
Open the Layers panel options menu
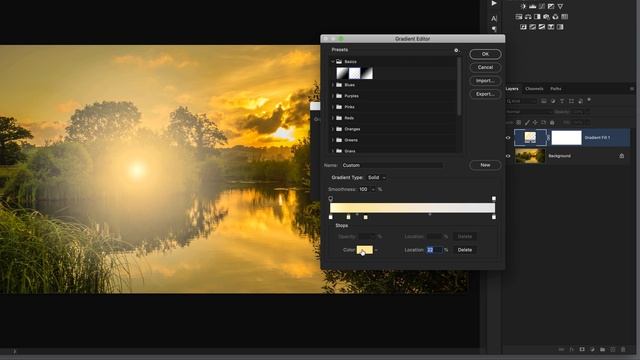631,89
